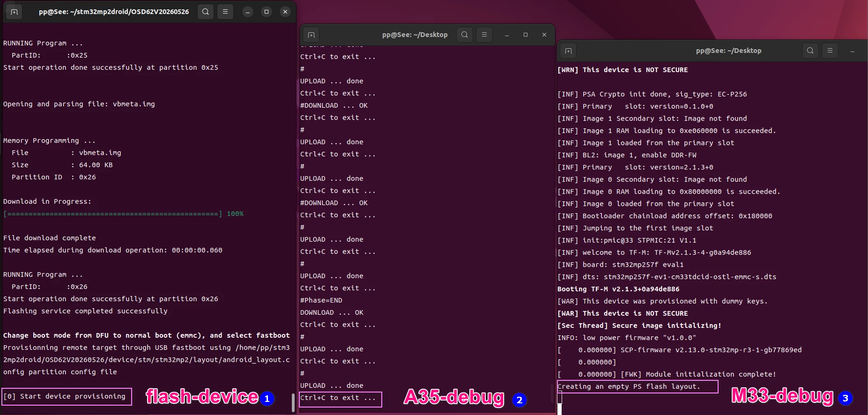The height and width of the screenshot is (415, 868).
Task: Click '[WRN] This device is NOT SECURE' line
Action: 623,70
